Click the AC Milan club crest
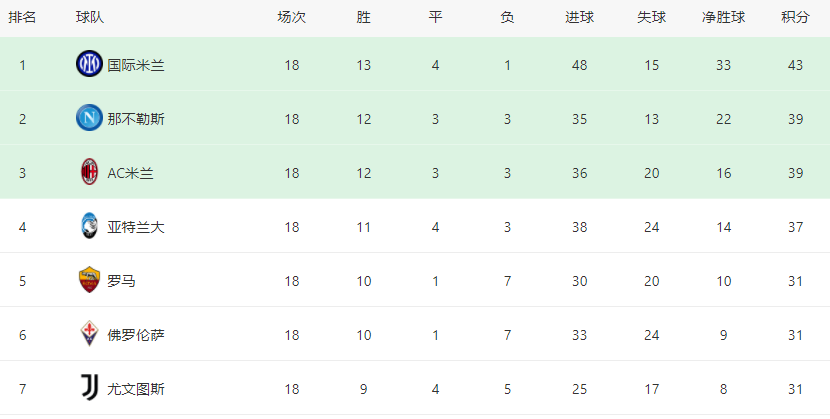The image size is (830, 419). point(89,172)
